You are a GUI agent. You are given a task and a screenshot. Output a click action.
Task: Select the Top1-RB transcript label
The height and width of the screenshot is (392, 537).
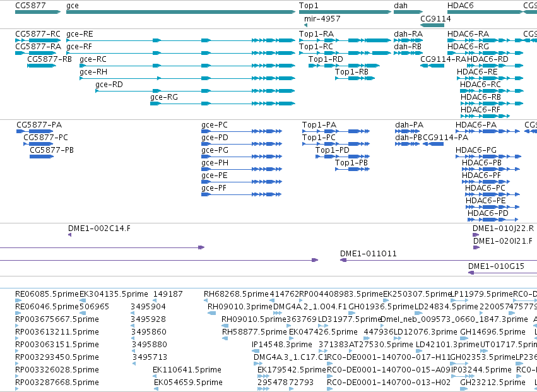point(351,72)
